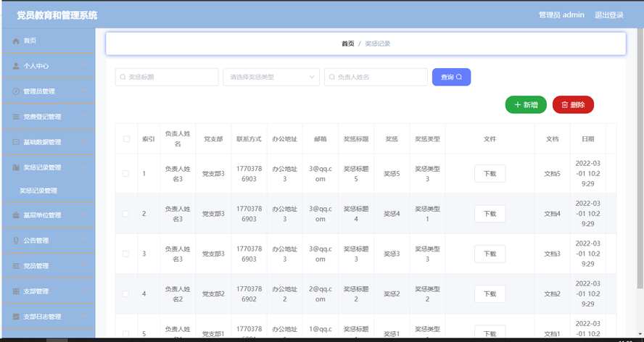Click the search icon in 奖惩标题 field
Screen dimensions: 644x342
(x=123, y=77)
